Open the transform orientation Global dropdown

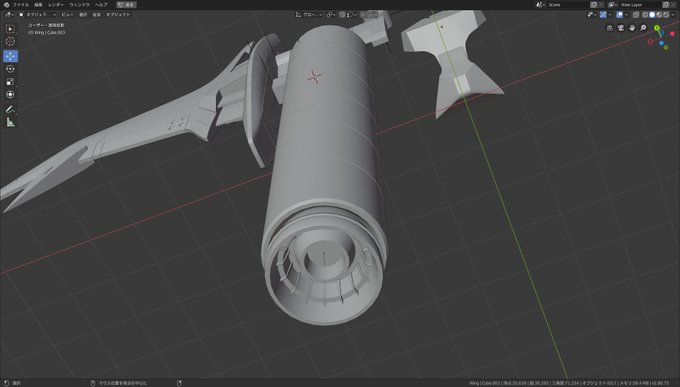[309, 15]
